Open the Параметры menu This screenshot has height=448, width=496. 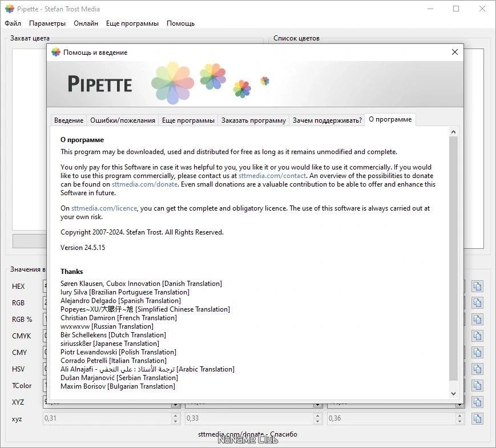[x=47, y=23]
